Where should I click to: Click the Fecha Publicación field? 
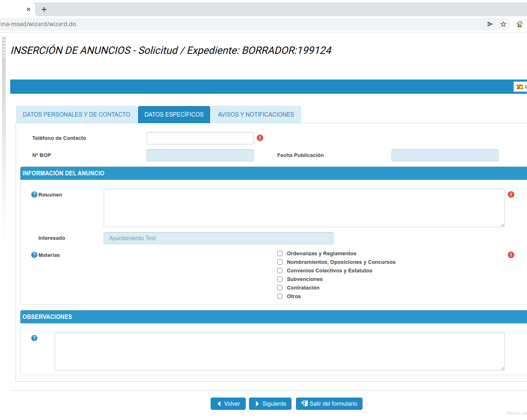(x=445, y=155)
